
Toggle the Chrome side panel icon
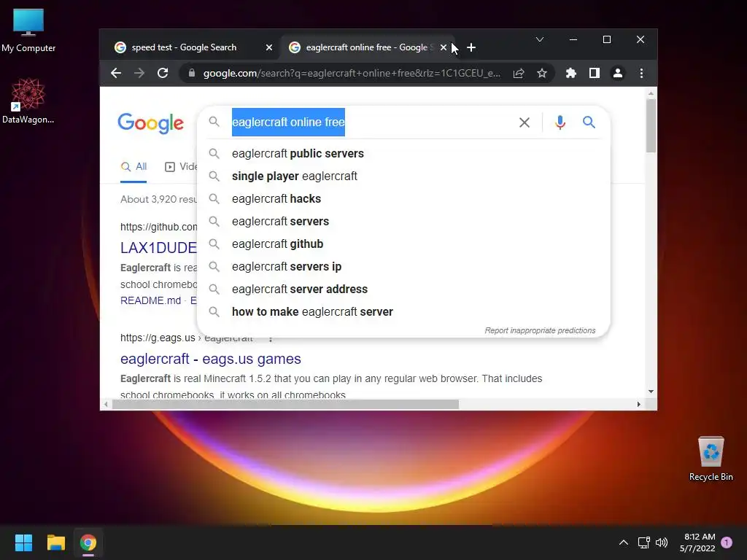[x=594, y=73]
